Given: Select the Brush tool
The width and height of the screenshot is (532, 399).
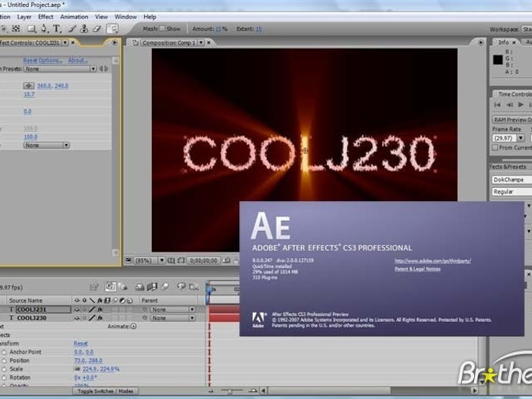Looking at the screenshot, I should [x=72, y=29].
